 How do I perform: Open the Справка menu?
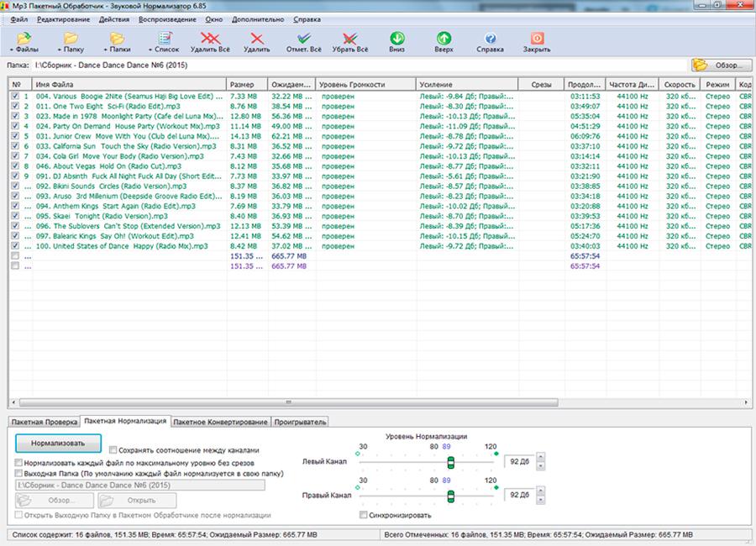307,20
